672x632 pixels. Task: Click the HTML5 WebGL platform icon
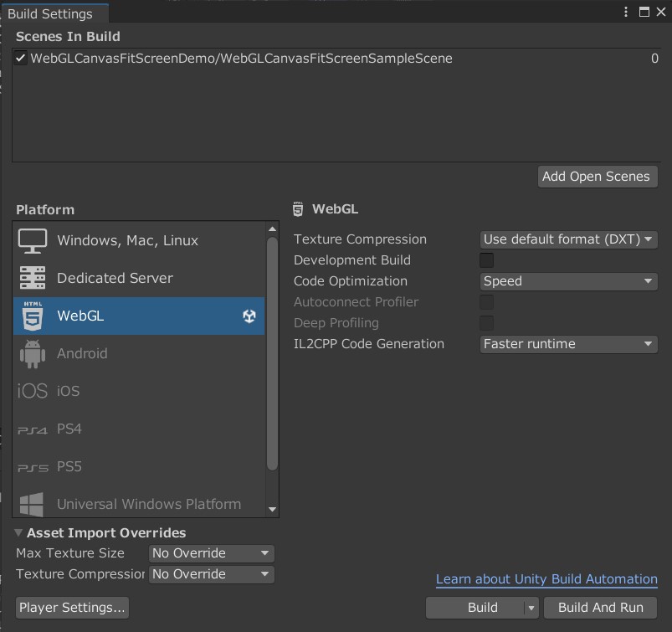click(33, 316)
